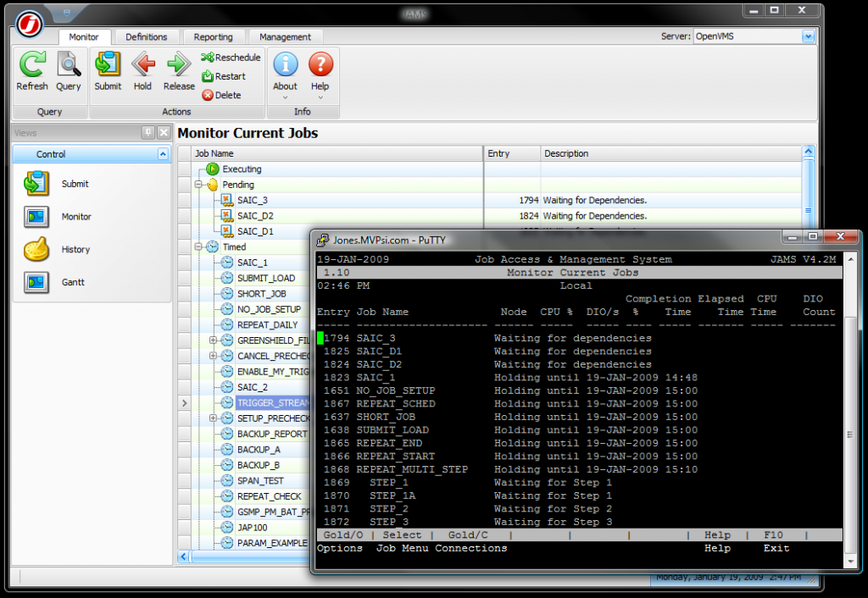The image size is (868, 598).
Task: Open the dropdown arrow under Help
Action: (320, 98)
